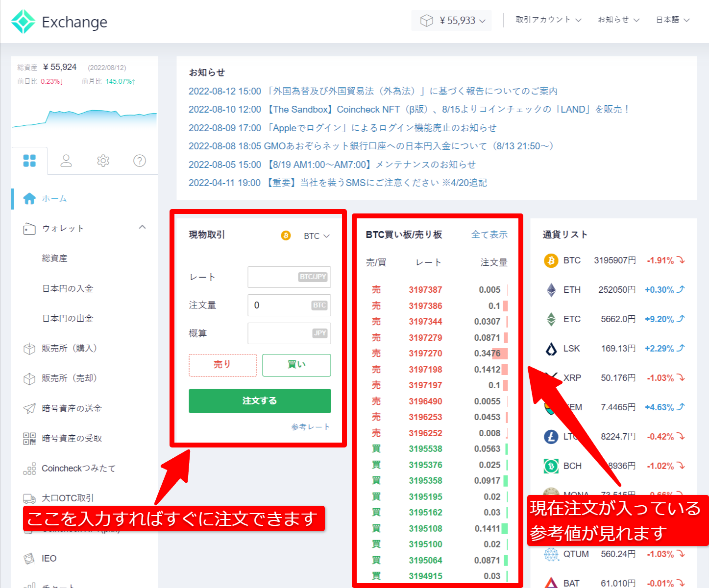
Task: Open the settings gear tab in sidebar
Action: 103,160
